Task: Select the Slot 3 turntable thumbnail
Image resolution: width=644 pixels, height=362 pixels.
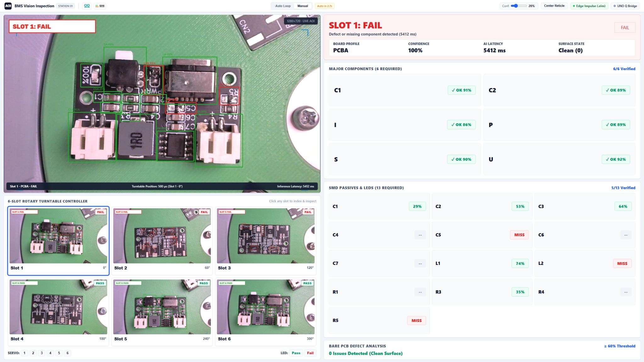Action: pyautogui.click(x=266, y=241)
